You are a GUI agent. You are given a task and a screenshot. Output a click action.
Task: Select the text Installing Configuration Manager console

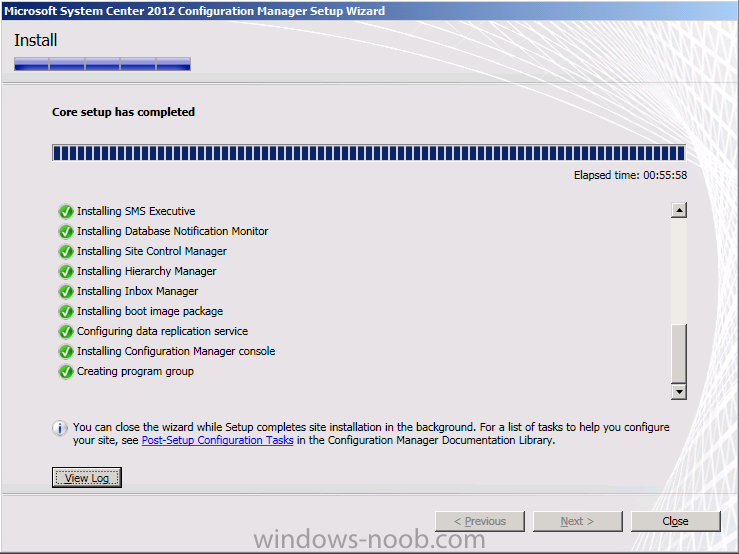176,351
